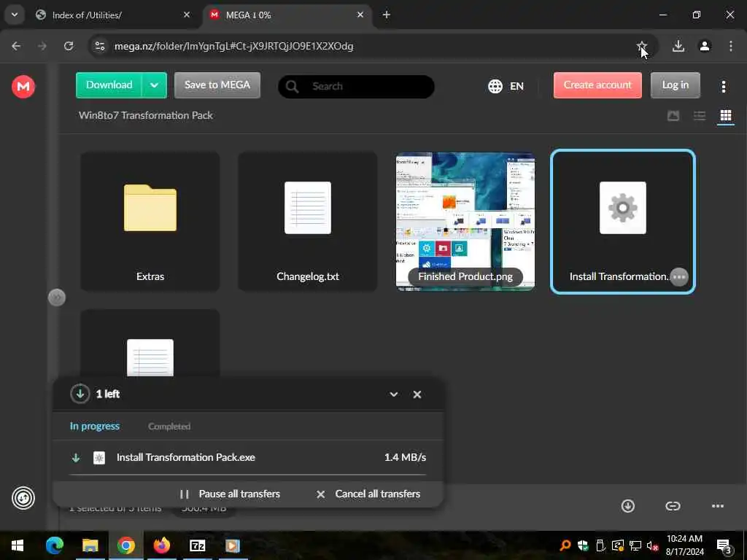Open Firefox from taskbar
The height and width of the screenshot is (560, 747).
point(161,545)
